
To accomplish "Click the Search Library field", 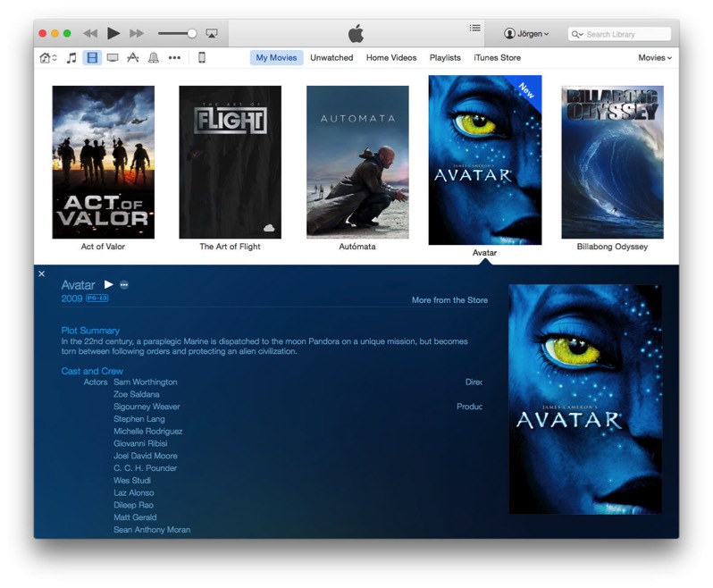I will 619,34.
